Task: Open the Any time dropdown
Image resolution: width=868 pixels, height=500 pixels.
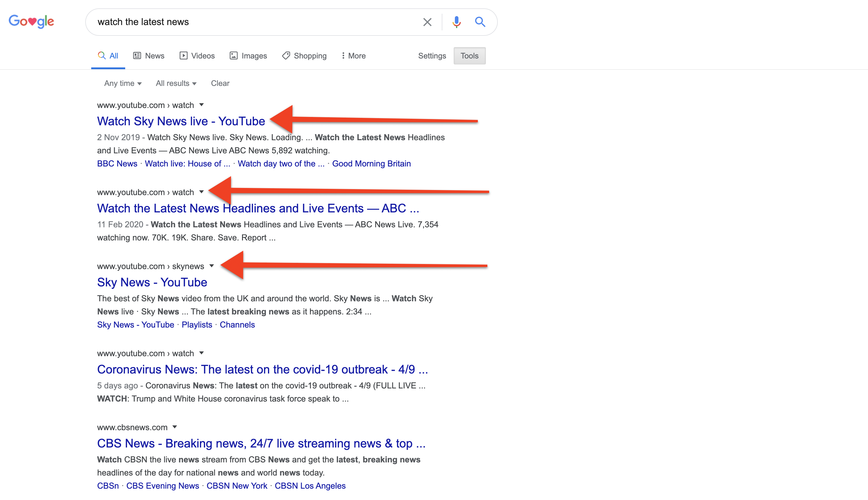Action: coord(123,84)
